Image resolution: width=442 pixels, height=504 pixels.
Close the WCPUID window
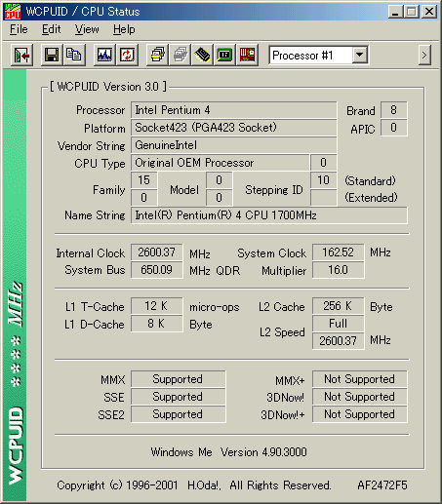(429, 12)
